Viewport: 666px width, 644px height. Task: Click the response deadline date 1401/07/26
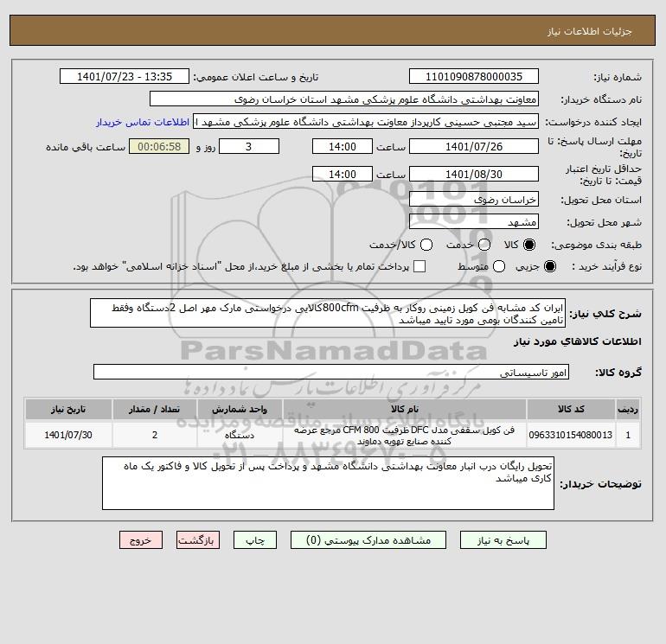coord(474,146)
